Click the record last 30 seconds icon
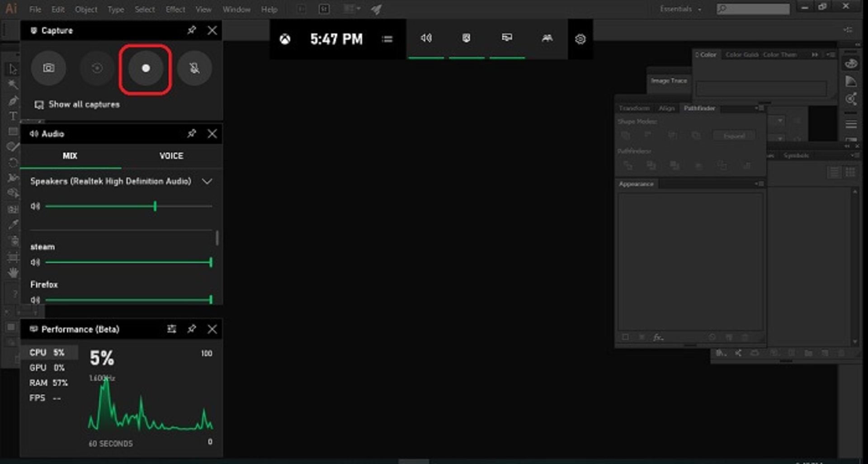Viewport: 868px width, 464px height. (97, 68)
